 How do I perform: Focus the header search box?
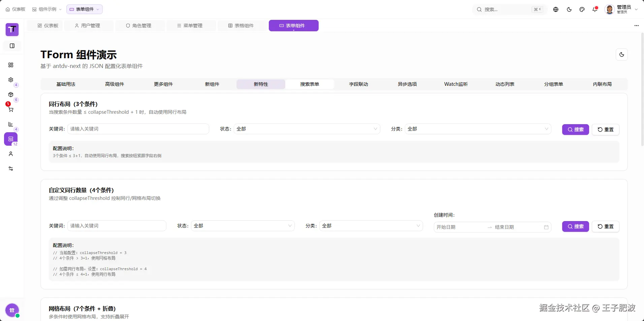(x=510, y=9)
